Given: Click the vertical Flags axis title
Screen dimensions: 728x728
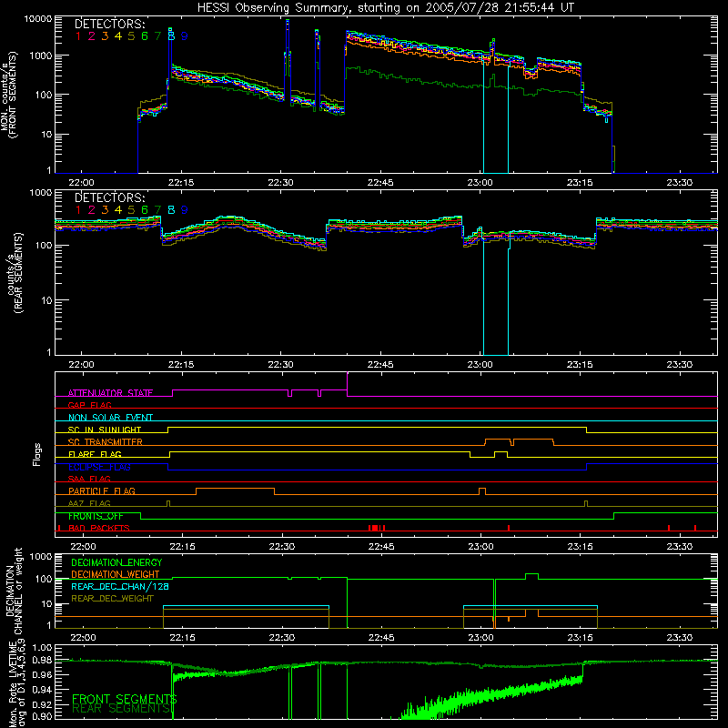Looking at the screenshot, I should [x=37, y=454].
